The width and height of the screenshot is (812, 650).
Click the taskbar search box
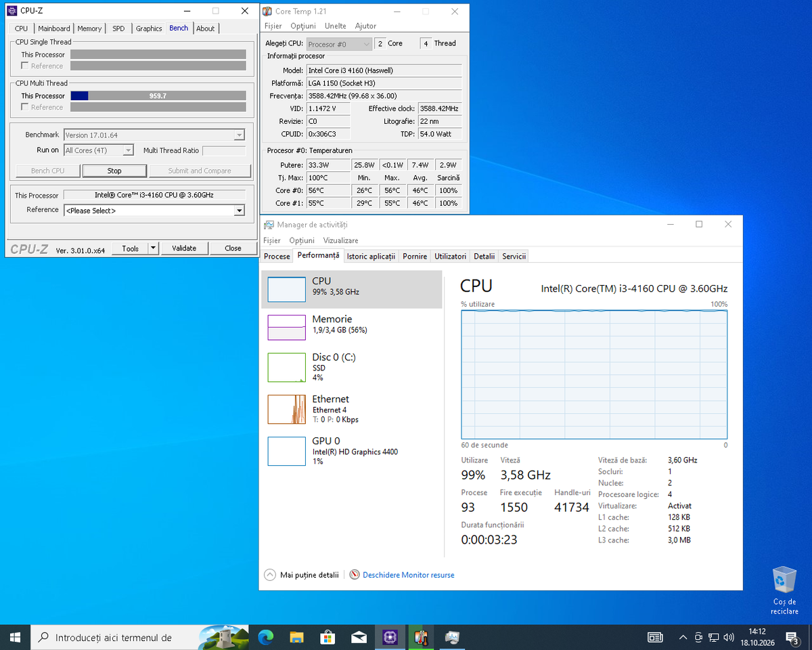tap(140, 637)
